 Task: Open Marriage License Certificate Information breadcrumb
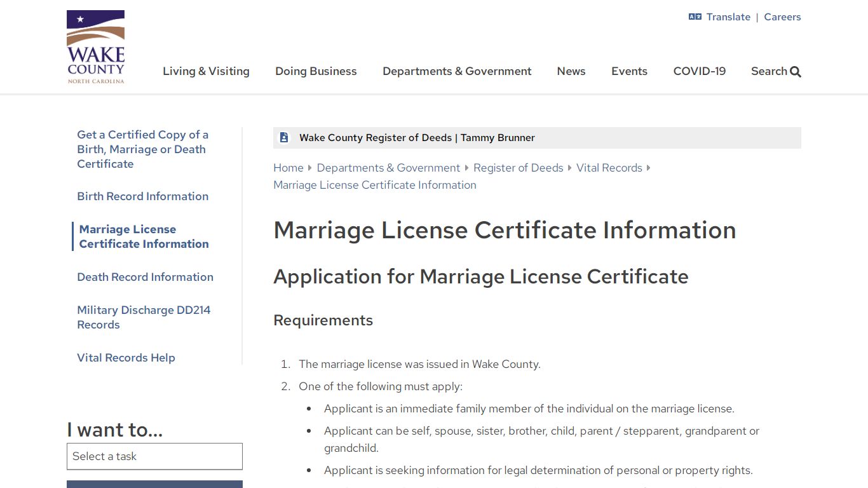[375, 185]
